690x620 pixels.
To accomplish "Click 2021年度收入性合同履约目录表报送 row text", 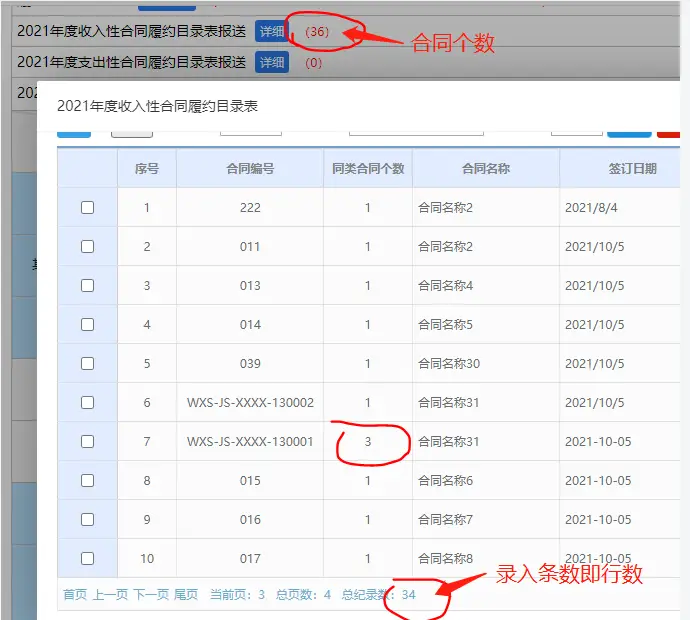I will tap(131, 31).
